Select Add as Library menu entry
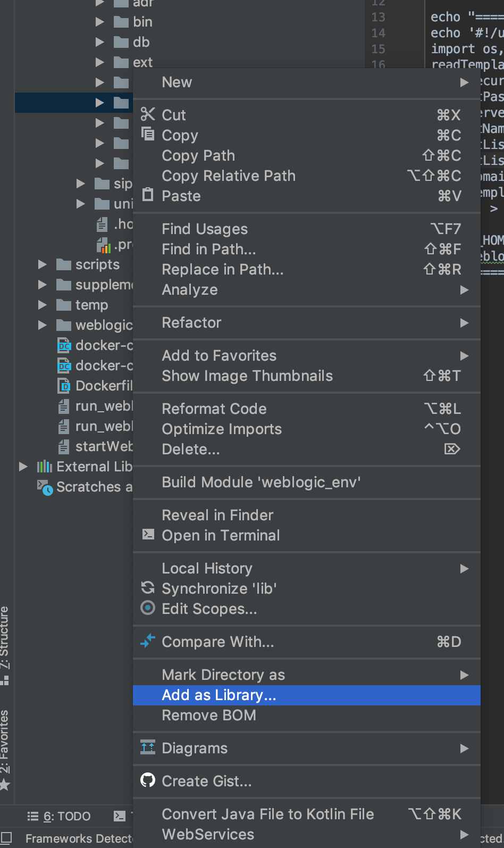Screen dimensions: 504x848 pyautogui.click(x=219, y=695)
